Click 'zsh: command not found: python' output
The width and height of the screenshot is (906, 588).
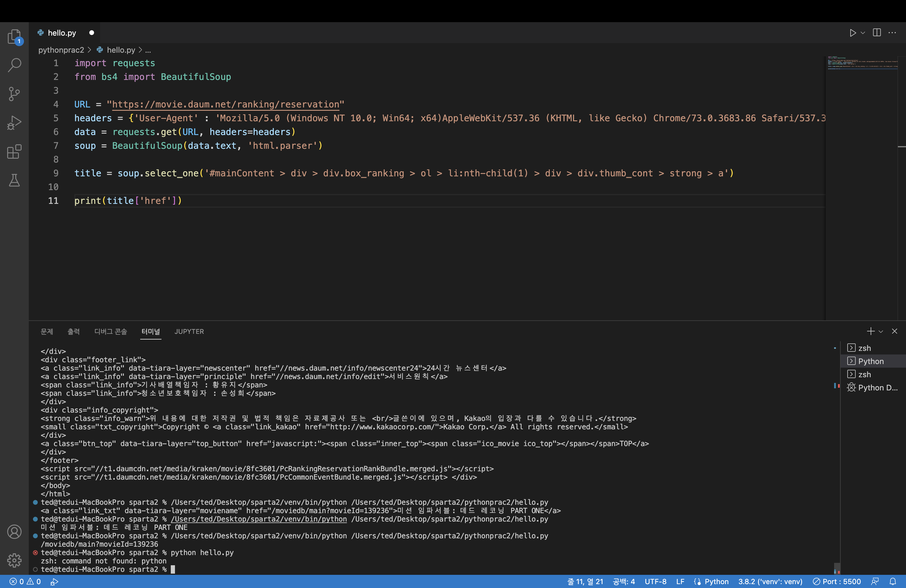point(104,561)
